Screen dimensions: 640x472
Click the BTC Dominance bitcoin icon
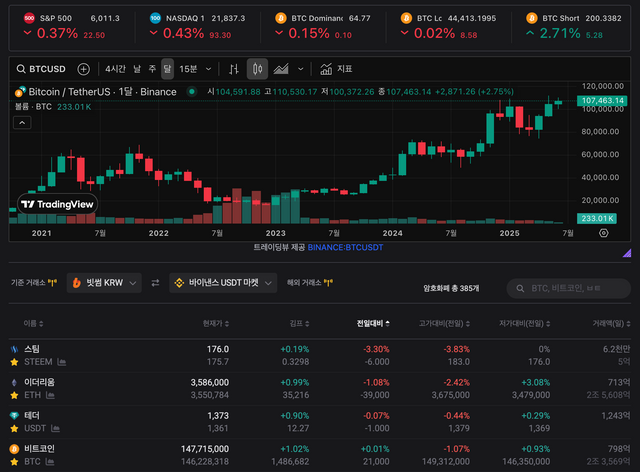tap(281, 18)
